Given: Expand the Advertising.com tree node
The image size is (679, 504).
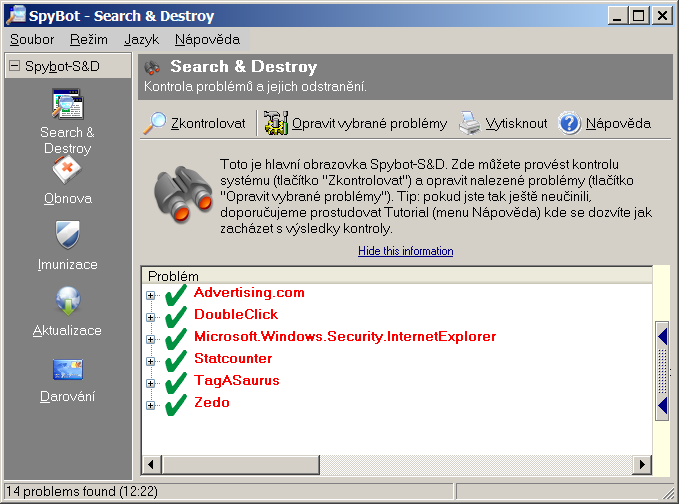Looking at the screenshot, I should pos(150,295).
